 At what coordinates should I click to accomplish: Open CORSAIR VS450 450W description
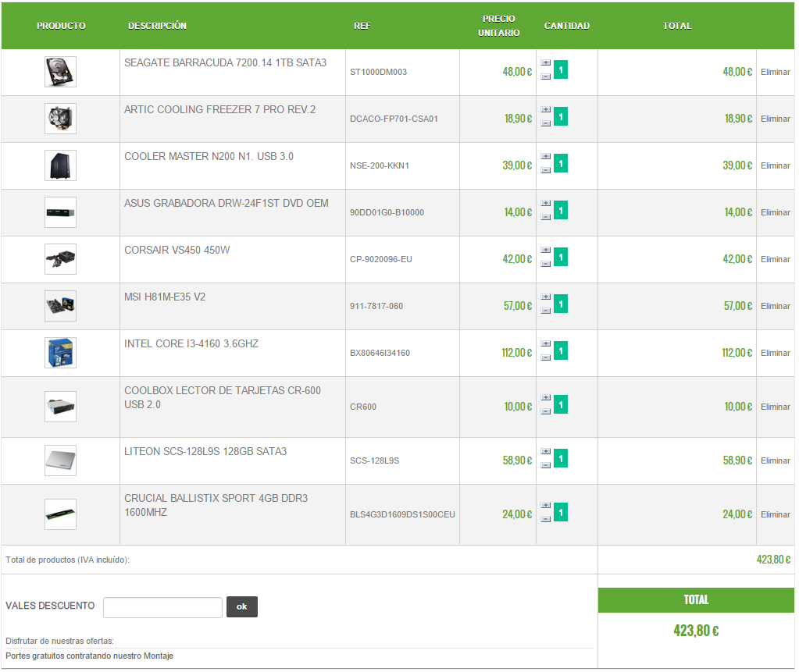pyautogui.click(x=177, y=250)
